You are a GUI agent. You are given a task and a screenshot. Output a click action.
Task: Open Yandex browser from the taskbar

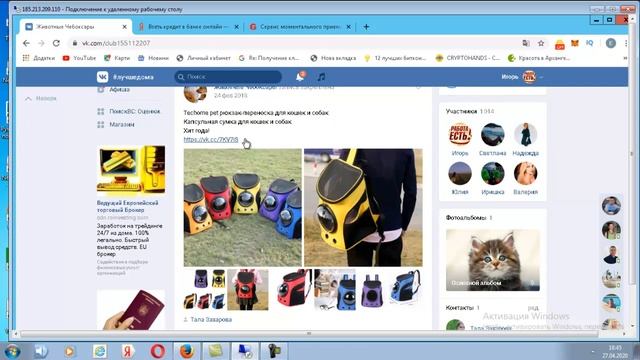tap(128, 351)
